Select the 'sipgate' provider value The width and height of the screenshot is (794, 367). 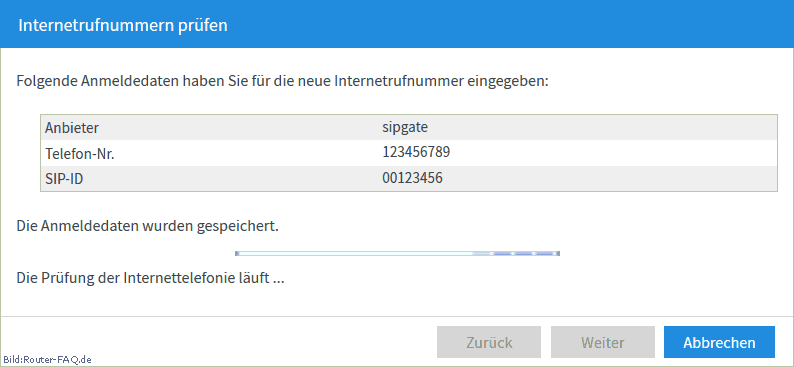(405, 127)
